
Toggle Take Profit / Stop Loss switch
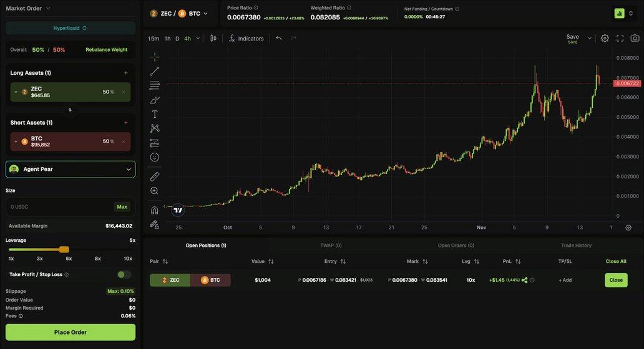coord(124,274)
